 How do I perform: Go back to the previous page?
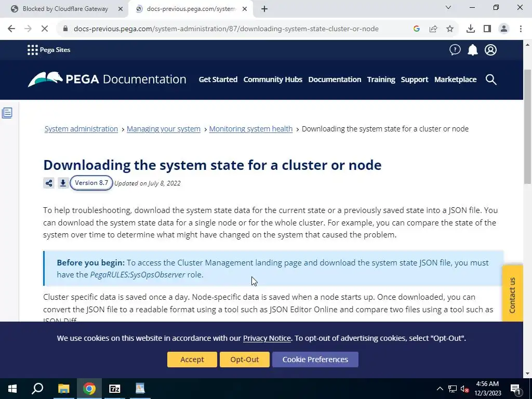[11, 29]
